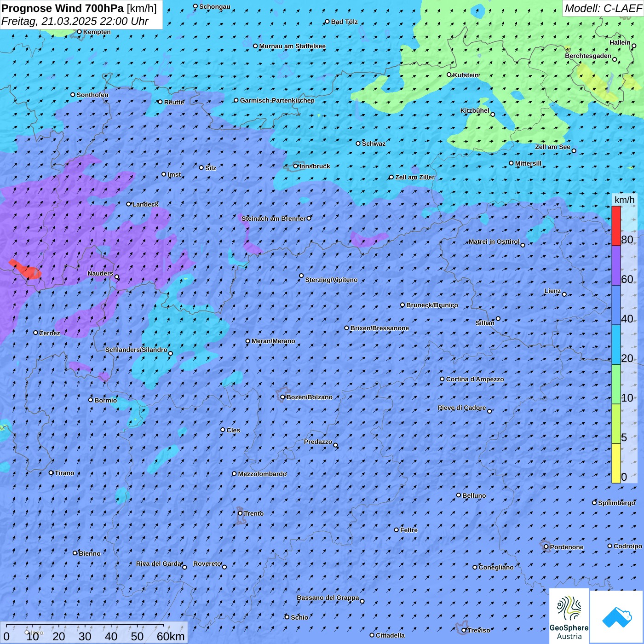Click the 'Predazzo' label
644x644 pixels.
(318, 442)
